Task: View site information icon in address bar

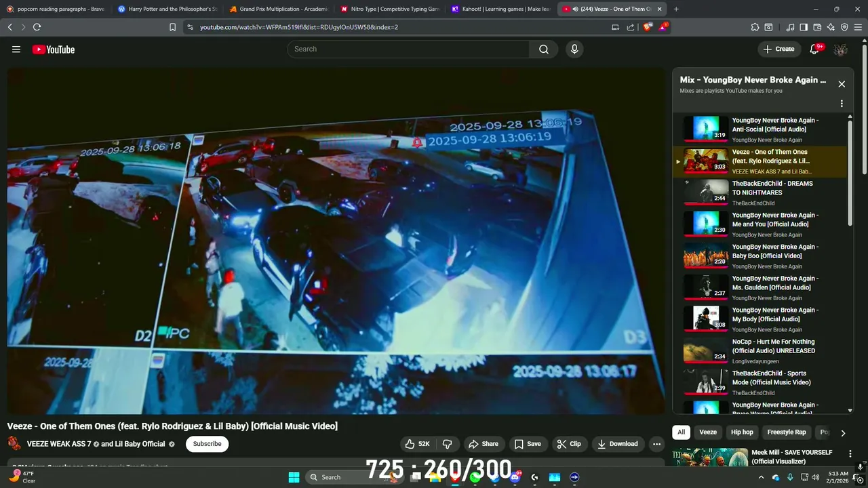Action: coord(190,27)
